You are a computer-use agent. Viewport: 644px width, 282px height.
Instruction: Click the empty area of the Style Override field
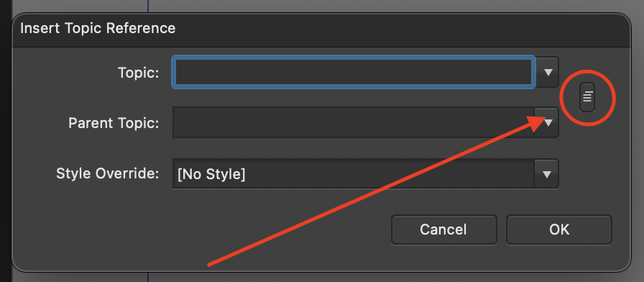pyautogui.click(x=390, y=174)
